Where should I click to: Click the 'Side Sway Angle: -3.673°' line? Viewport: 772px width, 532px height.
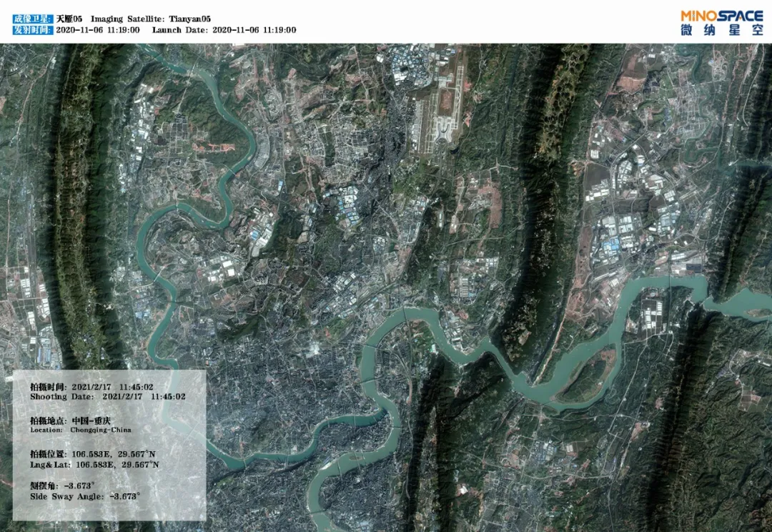pyautogui.click(x=84, y=496)
